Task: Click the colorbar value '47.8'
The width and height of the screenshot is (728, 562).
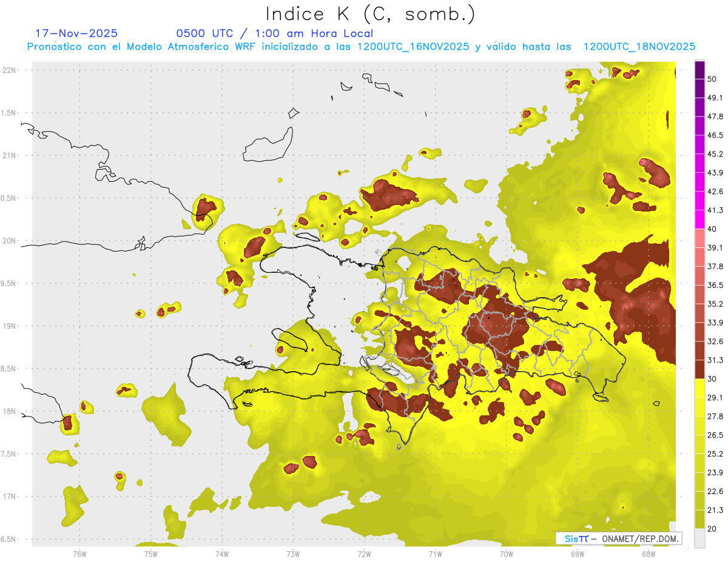Action: (x=715, y=116)
